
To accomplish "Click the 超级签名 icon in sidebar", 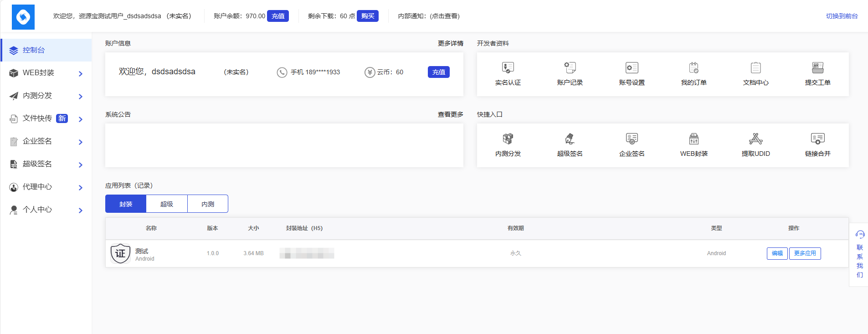I will (x=14, y=164).
